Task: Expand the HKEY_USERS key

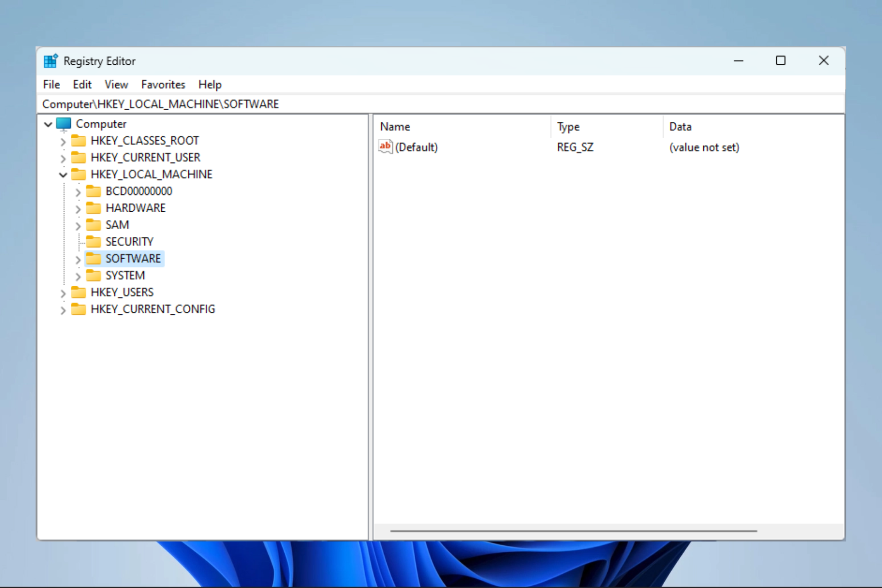Action: pyautogui.click(x=63, y=293)
